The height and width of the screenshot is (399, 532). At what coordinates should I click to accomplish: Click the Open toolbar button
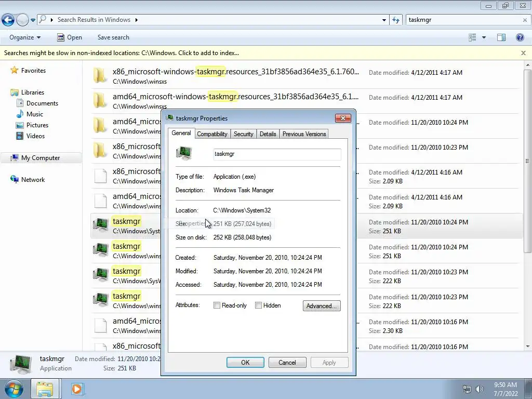[70, 37]
